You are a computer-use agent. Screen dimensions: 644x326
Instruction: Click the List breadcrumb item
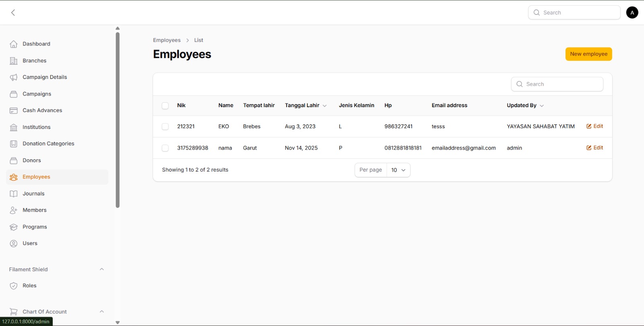click(x=198, y=40)
